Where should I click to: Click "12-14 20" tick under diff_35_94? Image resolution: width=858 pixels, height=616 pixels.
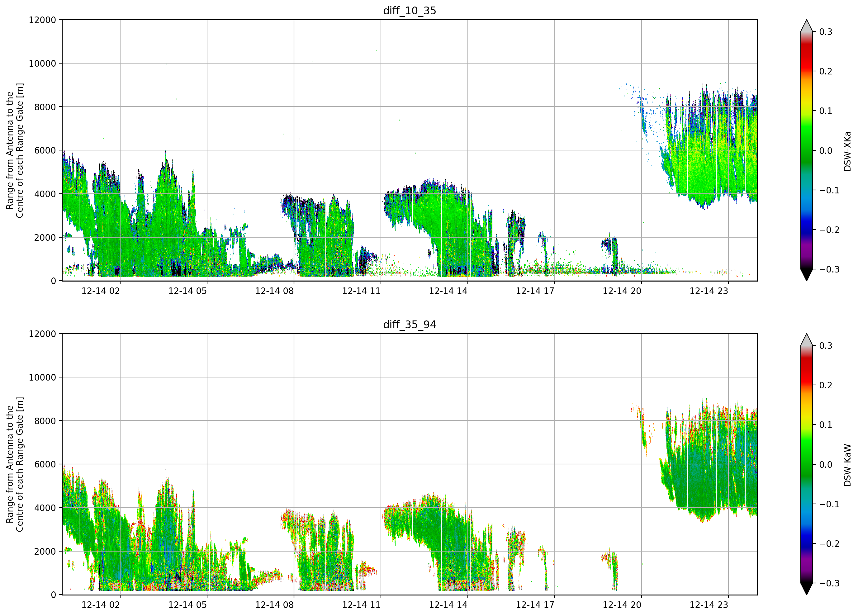622,605
